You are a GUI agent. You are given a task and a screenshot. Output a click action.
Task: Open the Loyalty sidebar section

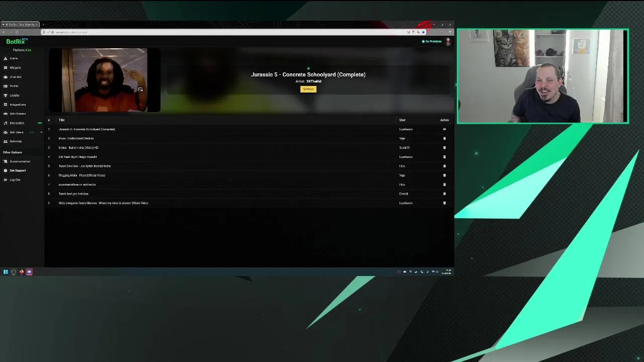pyautogui.click(x=15, y=96)
